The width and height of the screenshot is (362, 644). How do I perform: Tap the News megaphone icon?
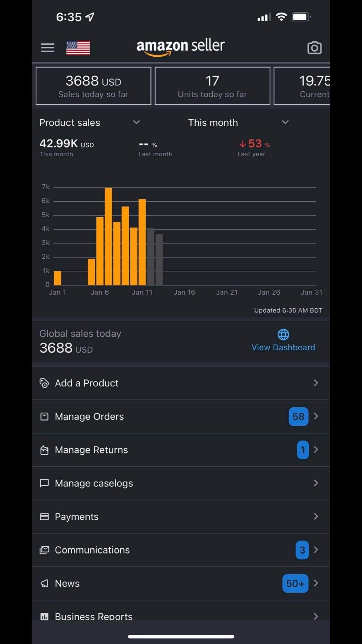click(44, 583)
